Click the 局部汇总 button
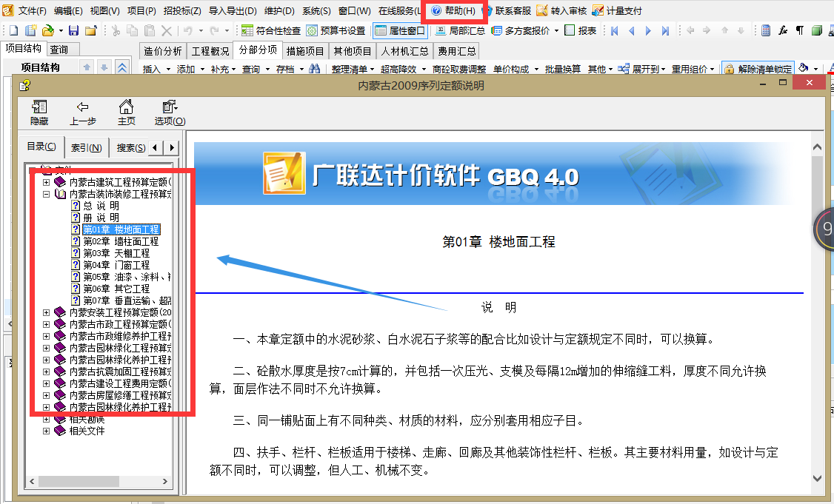This screenshot has height=504, width=834. [460, 31]
